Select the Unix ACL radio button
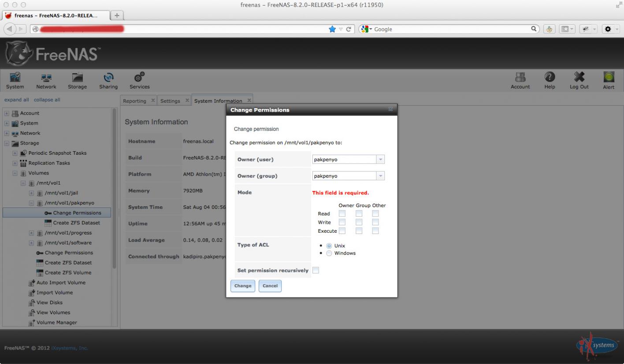624x364 pixels. 329,245
